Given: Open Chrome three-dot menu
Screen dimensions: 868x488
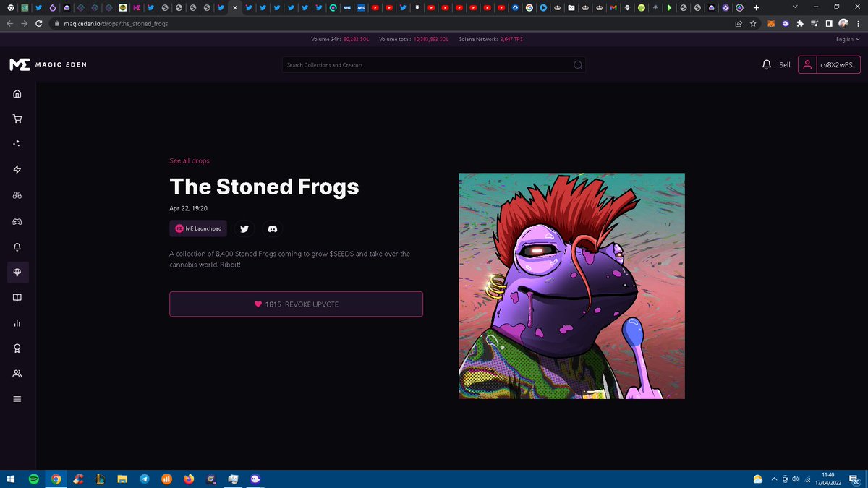Looking at the screenshot, I should pos(858,23).
